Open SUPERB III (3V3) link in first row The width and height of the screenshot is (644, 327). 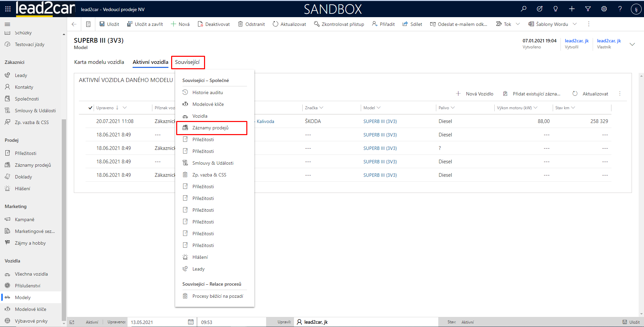coord(380,121)
